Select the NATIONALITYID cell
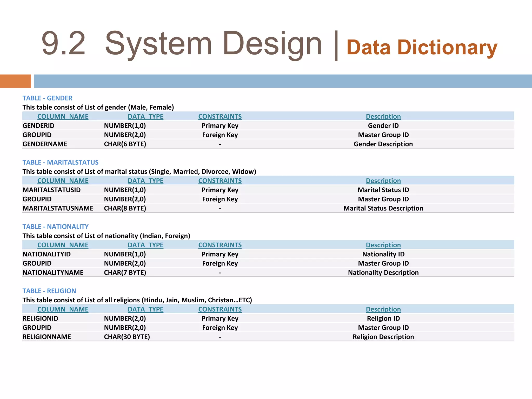This screenshot has height=399, width=532. coord(46,254)
